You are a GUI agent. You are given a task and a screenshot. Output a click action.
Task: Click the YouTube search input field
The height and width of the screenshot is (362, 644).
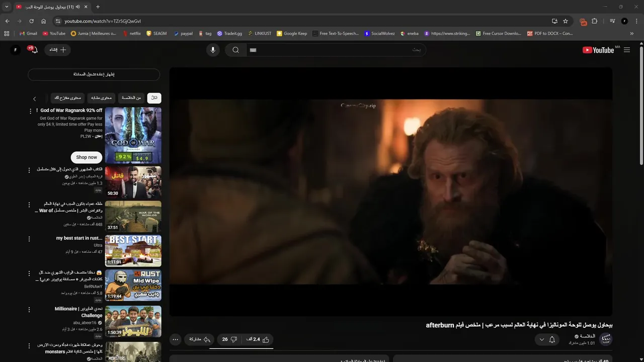(336, 50)
